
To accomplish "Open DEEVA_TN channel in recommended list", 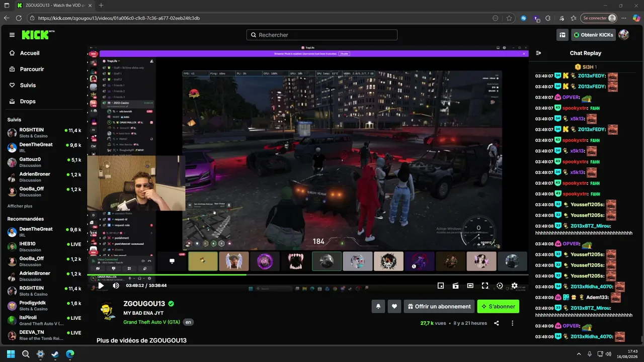I will tap(44, 335).
